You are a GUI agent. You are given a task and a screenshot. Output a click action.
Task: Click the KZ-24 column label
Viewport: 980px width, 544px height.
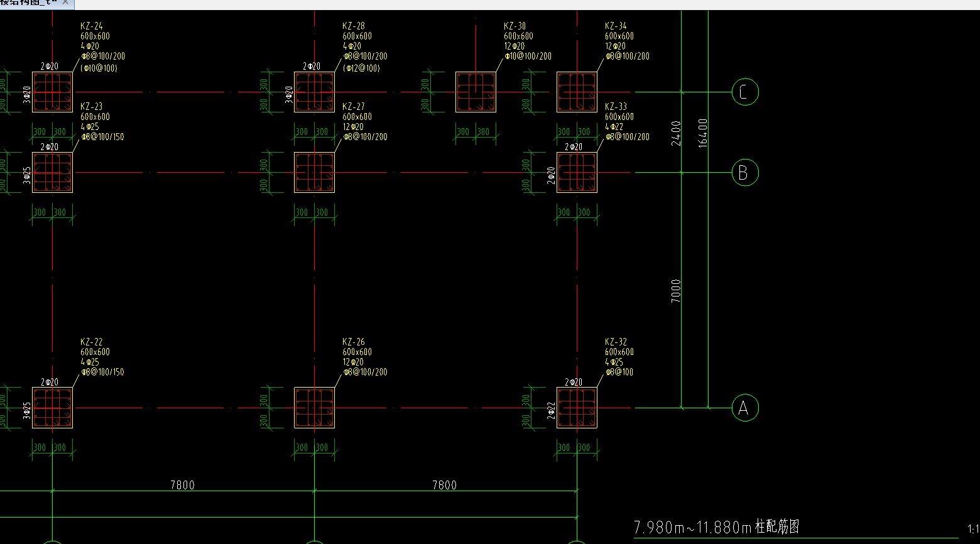click(92, 26)
